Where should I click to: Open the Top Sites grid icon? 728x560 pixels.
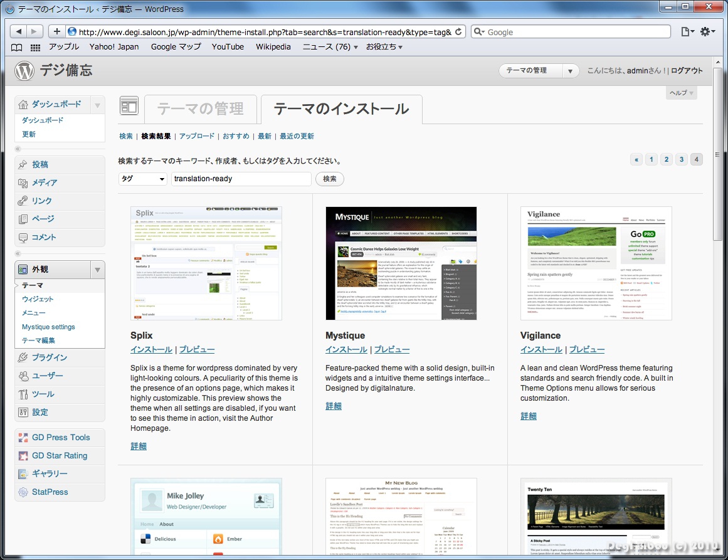click(x=35, y=48)
